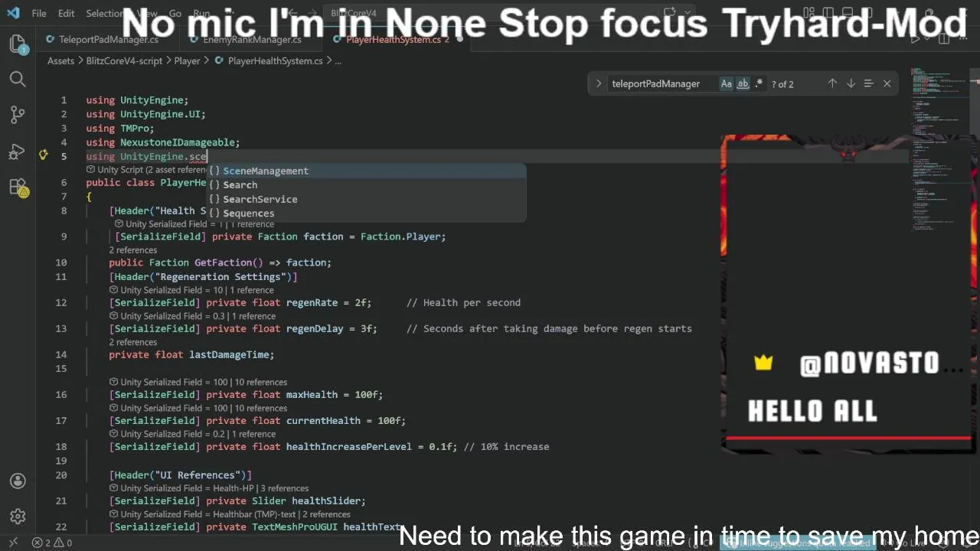Open the remote window status icon
This screenshot has height=551, width=980.
coord(12,543)
